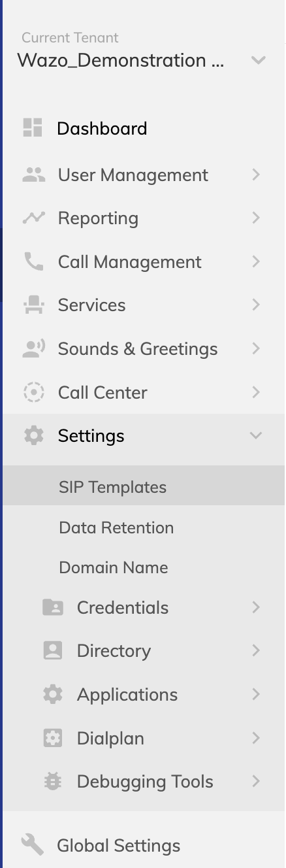Click the Sounds & Greetings speaking-person icon

[x=33, y=348]
